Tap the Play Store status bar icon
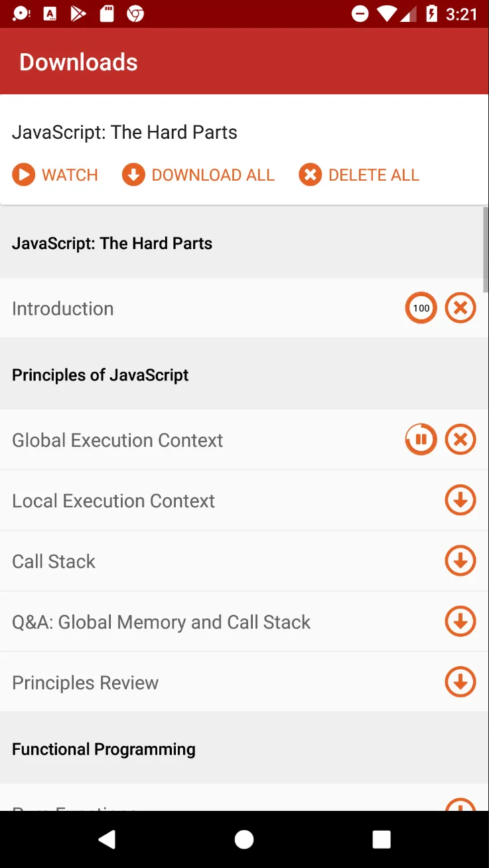 (78, 13)
